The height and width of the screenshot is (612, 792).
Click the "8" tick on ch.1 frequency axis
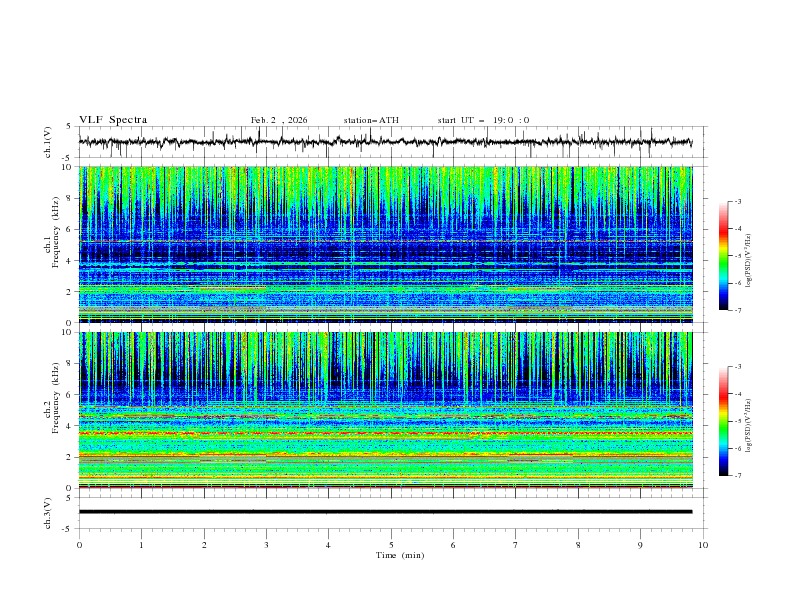[71, 198]
